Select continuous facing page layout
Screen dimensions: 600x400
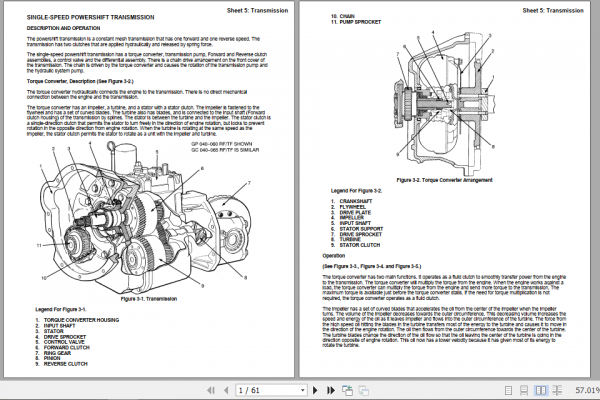click(557, 390)
